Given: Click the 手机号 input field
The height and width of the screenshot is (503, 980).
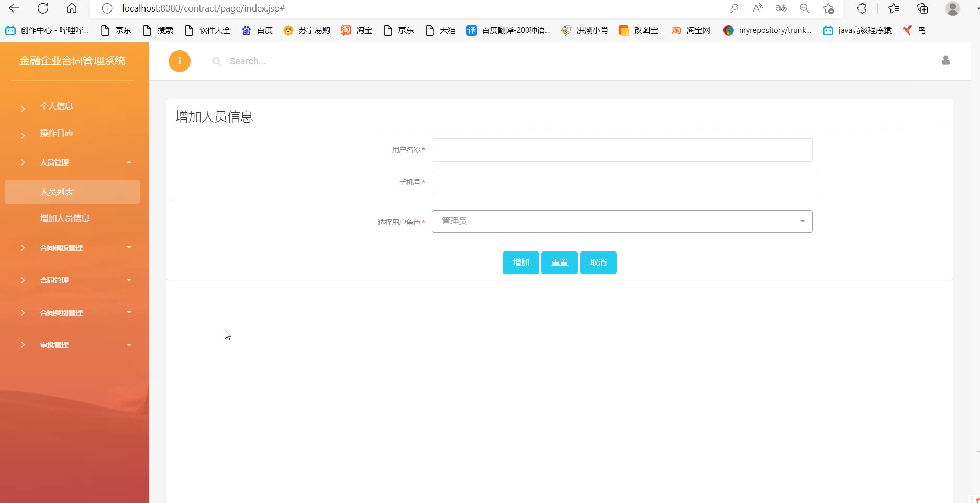Looking at the screenshot, I should [625, 183].
